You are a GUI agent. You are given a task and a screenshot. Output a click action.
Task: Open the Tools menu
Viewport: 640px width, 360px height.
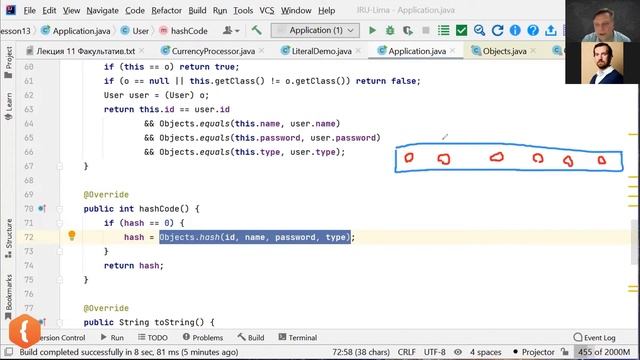tap(243, 10)
